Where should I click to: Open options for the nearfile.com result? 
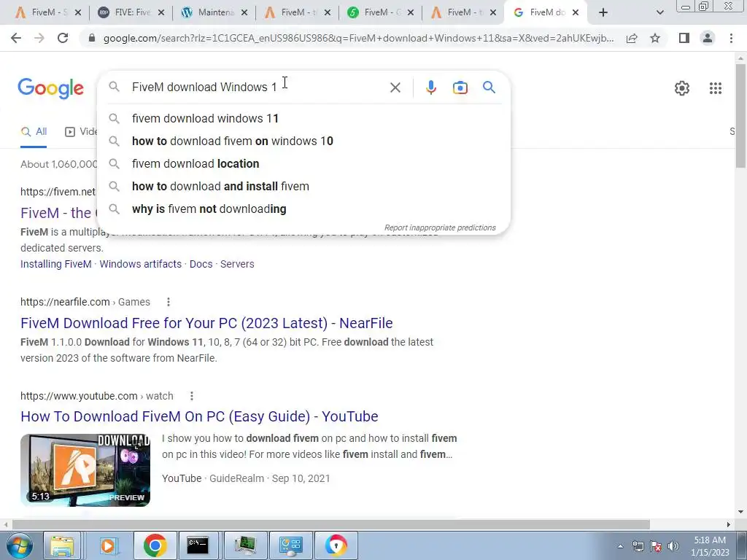pyautogui.click(x=169, y=302)
